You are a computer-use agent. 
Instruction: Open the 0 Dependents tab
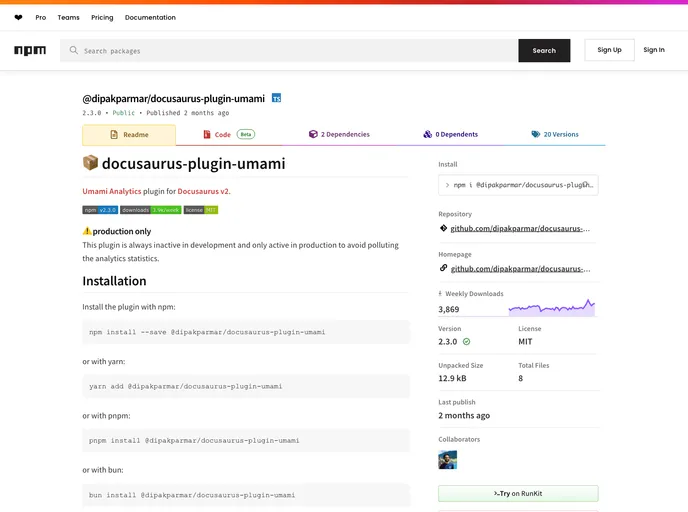click(451, 134)
